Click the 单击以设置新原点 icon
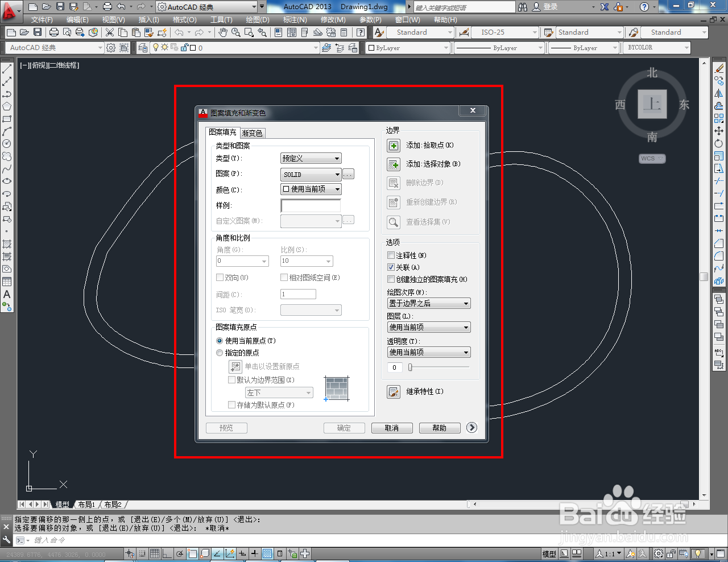 [235, 366]
